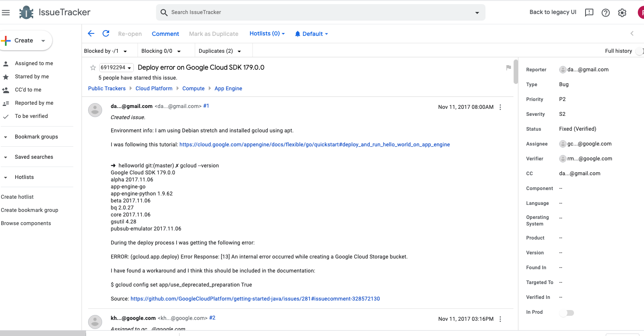
Task: Select Assigned to me in sidebar
Action: tap(34, 63)
